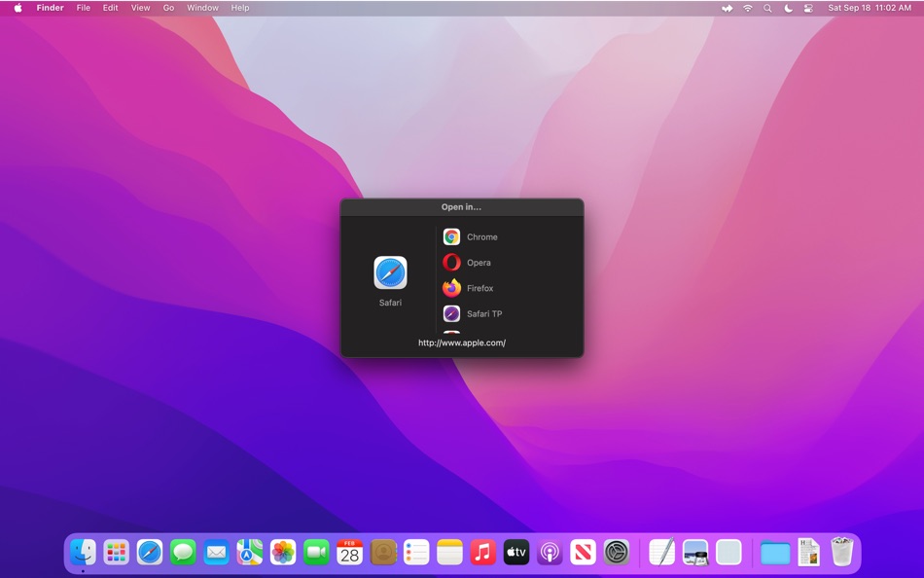The image size is (924, 578).
Task: Pick the Firefox browser icon
Action: click(x=451, y=288)
